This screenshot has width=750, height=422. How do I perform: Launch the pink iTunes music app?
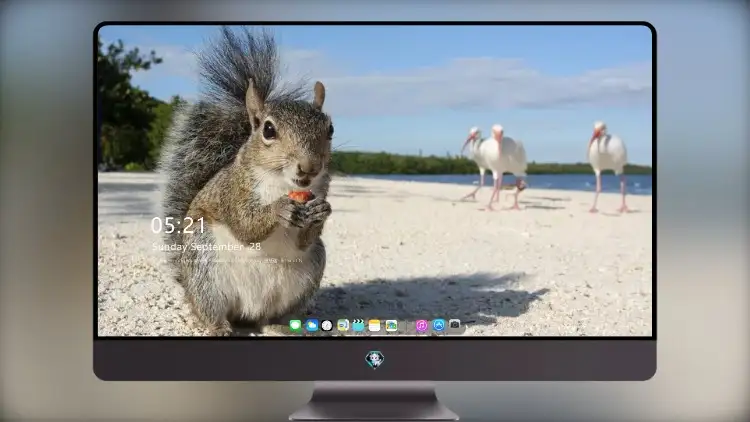coord(422,326)
